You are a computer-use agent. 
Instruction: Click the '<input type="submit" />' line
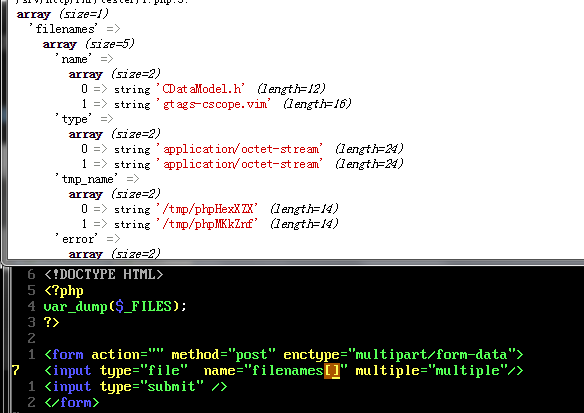[x=136, y=387]
